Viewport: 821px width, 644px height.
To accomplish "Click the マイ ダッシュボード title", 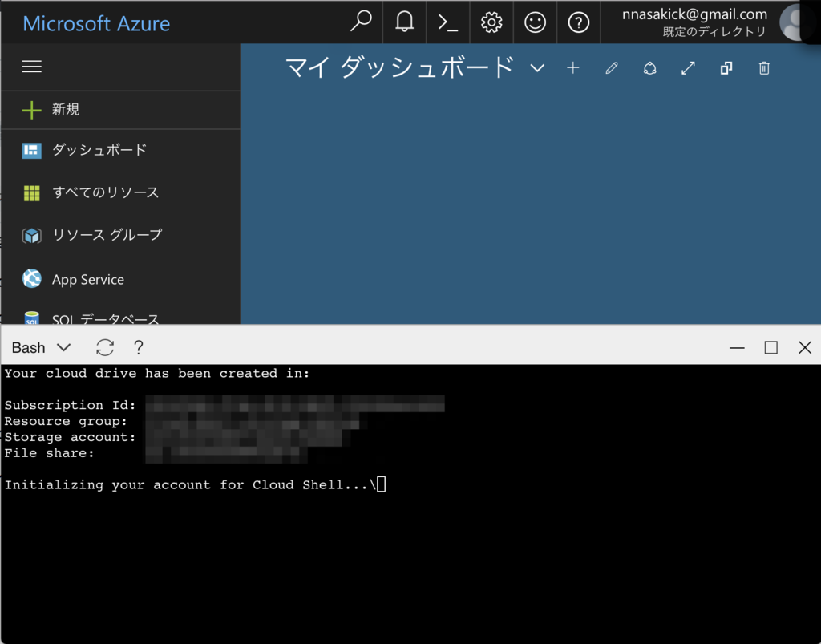I will pos(399,67).
